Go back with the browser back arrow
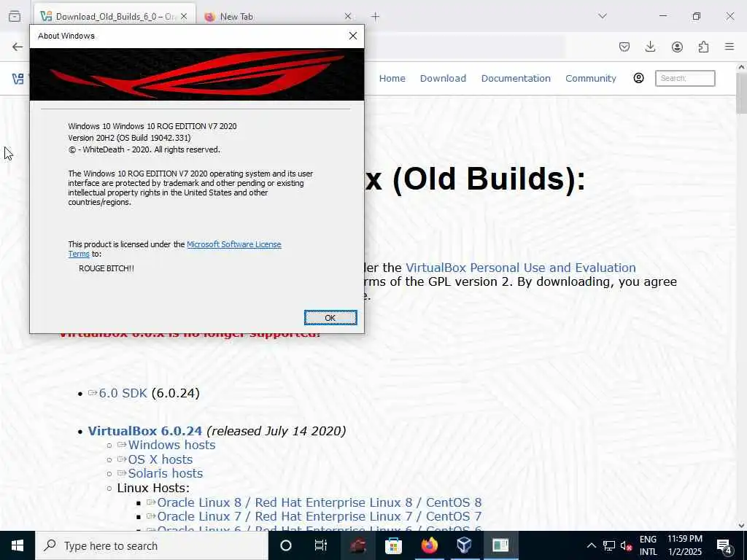The image size is (747, 560). coord(18,47)
